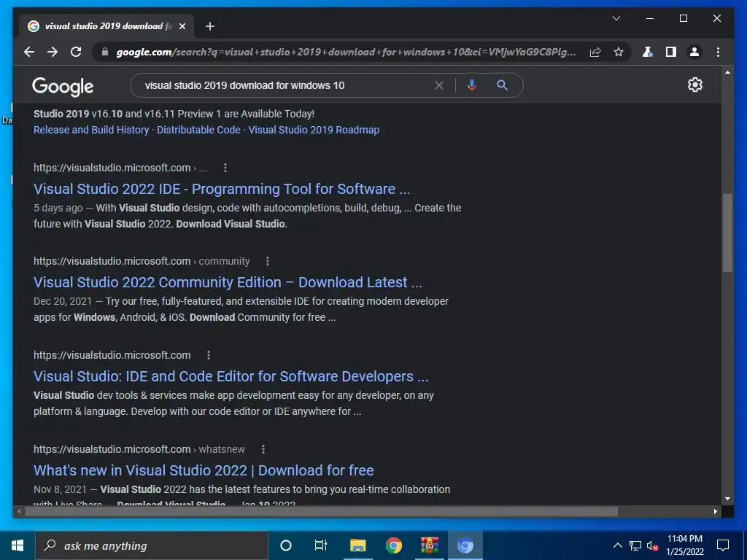This screenshot has height=560, width=747.
Task: Open WinRAR from the taskbar
Action: pos(429,545)
